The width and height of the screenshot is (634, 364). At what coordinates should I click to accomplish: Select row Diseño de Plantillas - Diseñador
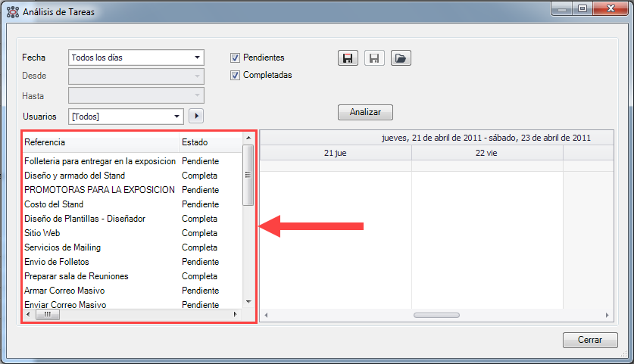[133, 219]
